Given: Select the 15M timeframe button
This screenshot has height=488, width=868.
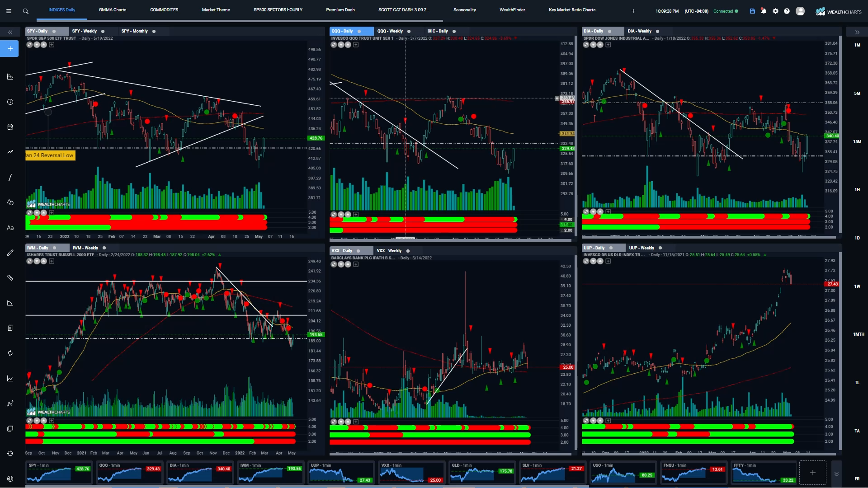Looking at the screenshot, I should tap(857, 142).
